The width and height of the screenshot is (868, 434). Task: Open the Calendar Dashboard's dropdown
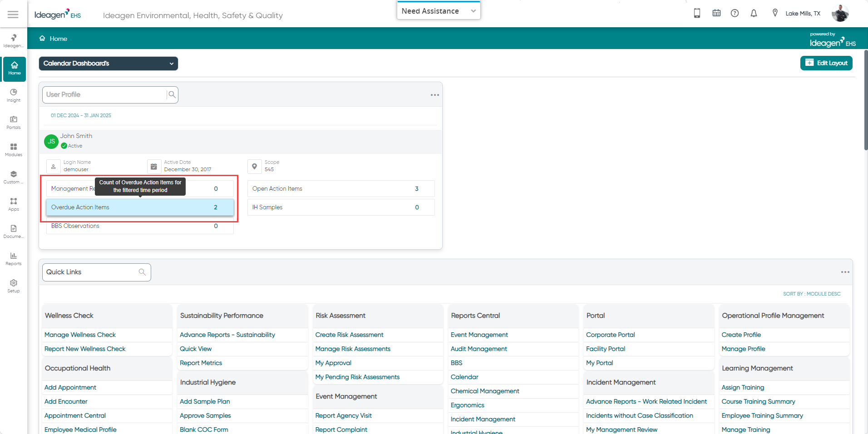108,64
